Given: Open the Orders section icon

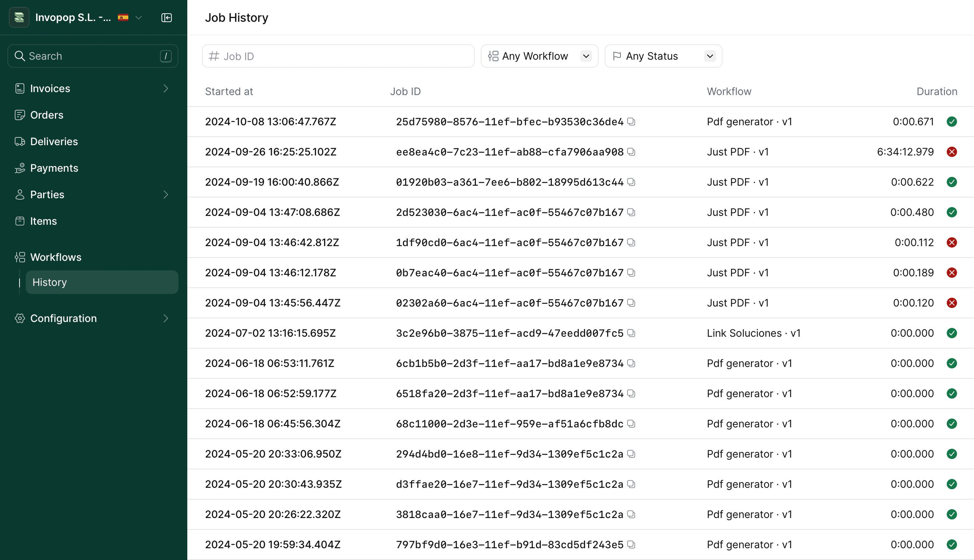Looking at the screenshot, I should tap(20, 115).
